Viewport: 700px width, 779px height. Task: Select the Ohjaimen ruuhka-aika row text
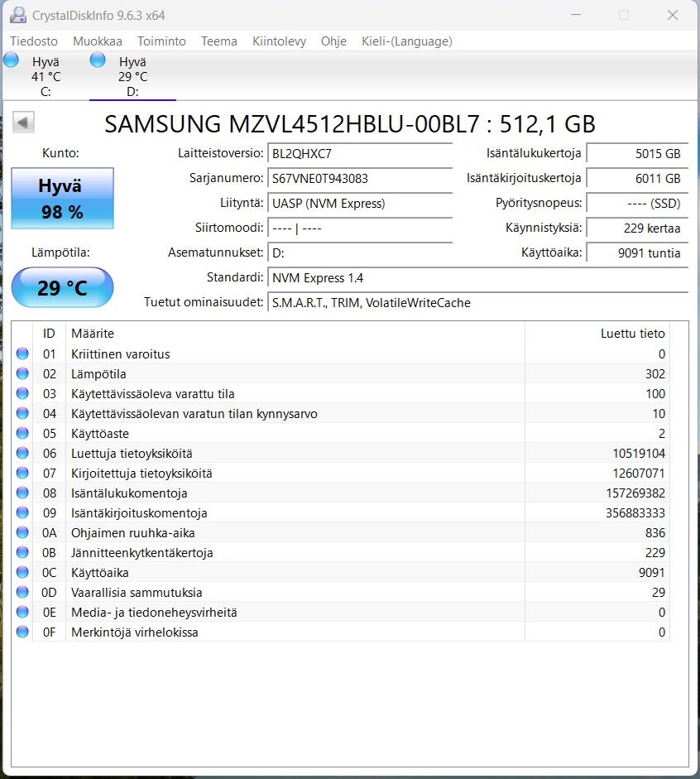click(132, 532)
